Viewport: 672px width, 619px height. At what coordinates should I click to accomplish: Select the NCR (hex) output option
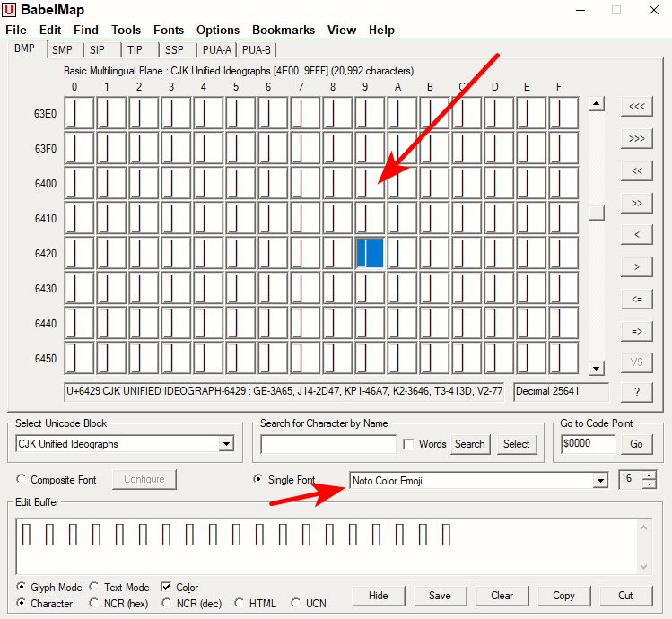pyautogui.click(x=94, y=603)
